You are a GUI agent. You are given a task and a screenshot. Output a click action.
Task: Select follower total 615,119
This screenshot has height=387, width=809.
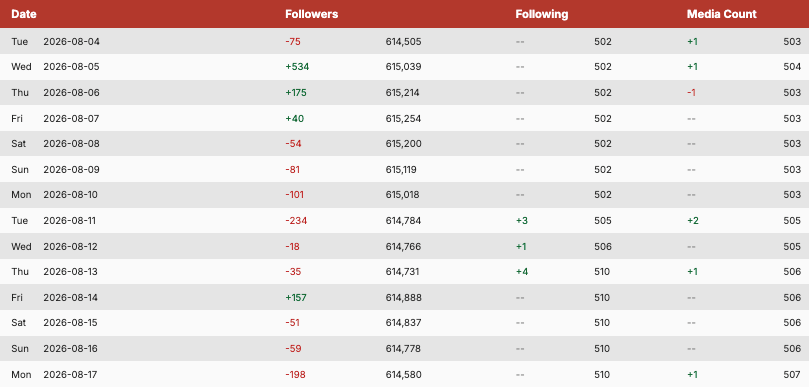click(401, 170)
